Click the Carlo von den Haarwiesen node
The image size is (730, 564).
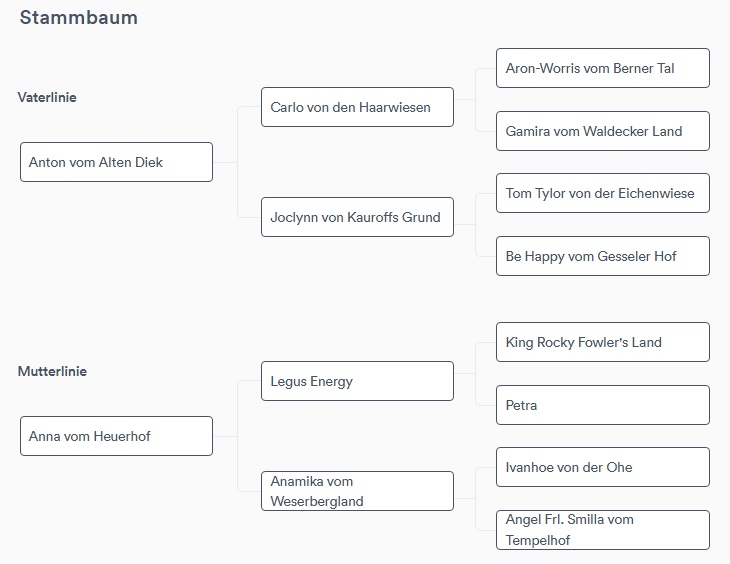tap(357, 107)
